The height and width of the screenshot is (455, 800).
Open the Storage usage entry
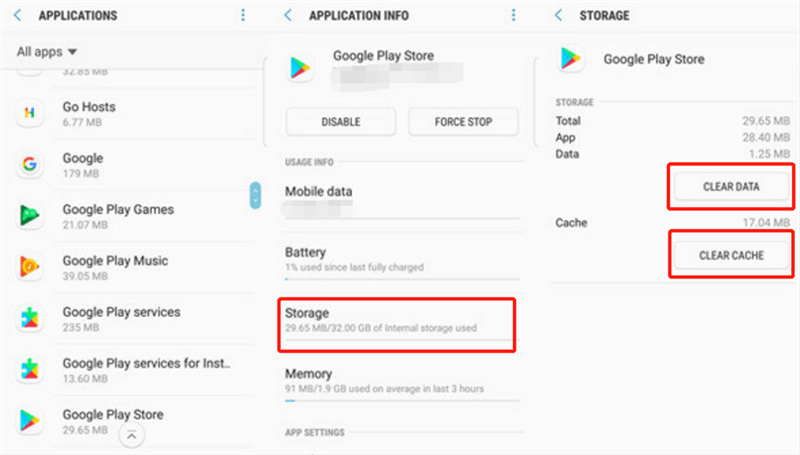pyautogui.click(x=396, y=321)
